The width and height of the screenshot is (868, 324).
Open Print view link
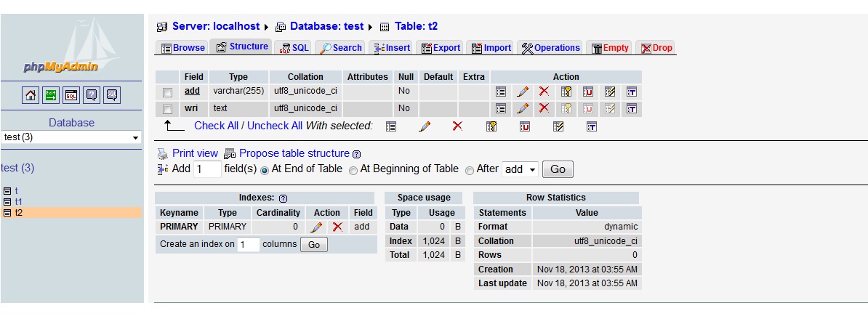coord(195,153)
